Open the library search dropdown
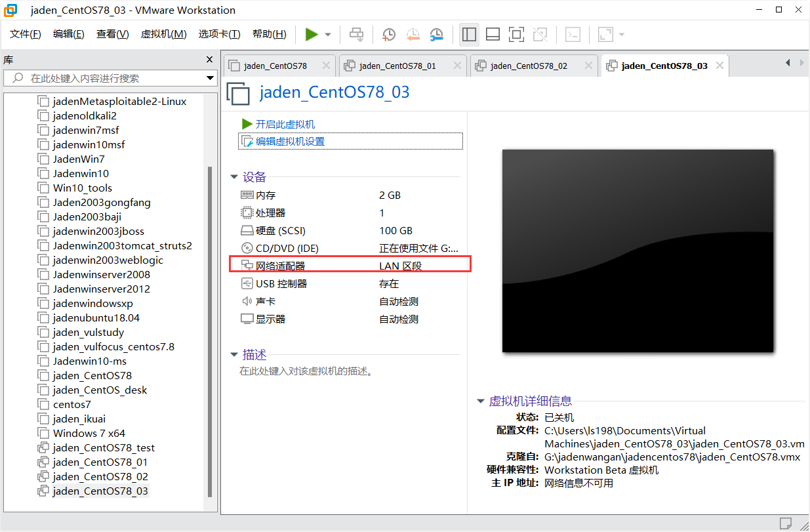 point(210,78)
